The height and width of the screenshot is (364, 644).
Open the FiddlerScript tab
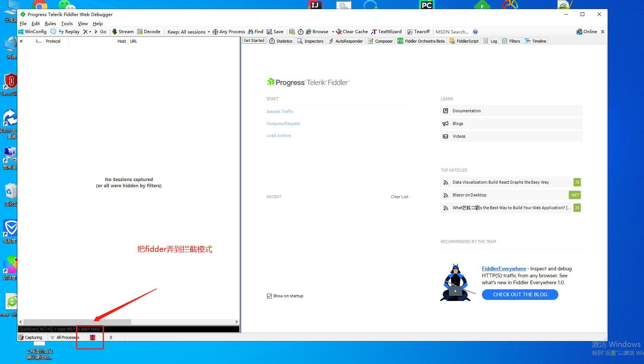(x=464, y=41)
